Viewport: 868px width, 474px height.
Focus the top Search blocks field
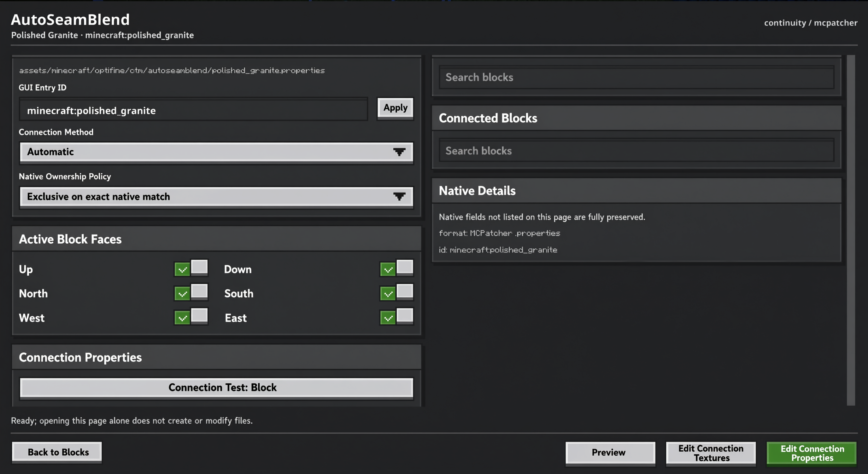(636, 77)
